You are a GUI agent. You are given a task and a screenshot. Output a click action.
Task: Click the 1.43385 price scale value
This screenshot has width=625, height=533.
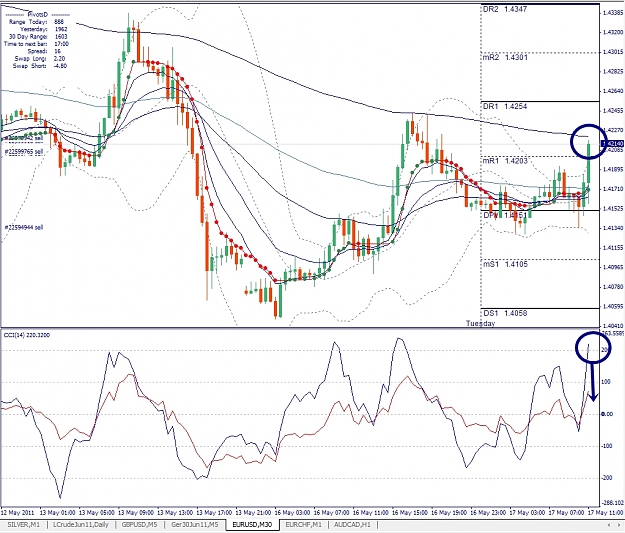coord(613,12)
